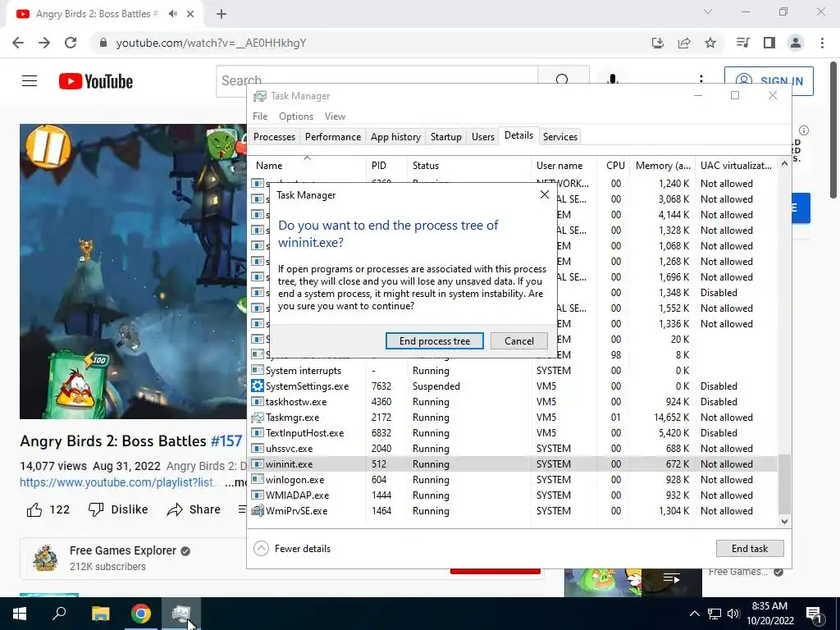The height and width of the screenshot is (630, 840).
Task: Confirm End process tree in dialog
Action: point(435,340)
